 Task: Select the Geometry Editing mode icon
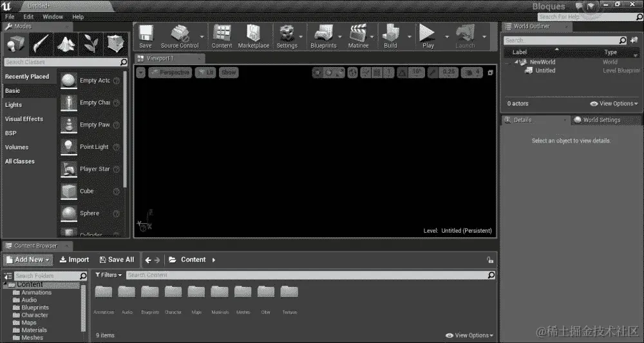click(x=115, y=43)
